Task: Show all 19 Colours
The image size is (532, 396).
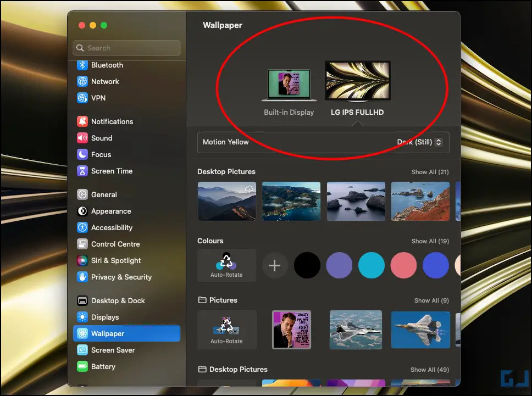Action: point(430,241)
